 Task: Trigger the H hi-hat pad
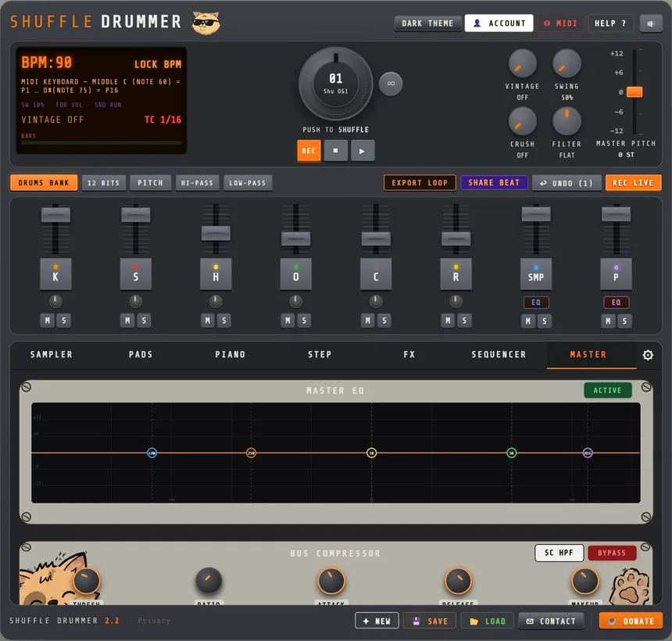pyautogui.click(x=216, y=274)
